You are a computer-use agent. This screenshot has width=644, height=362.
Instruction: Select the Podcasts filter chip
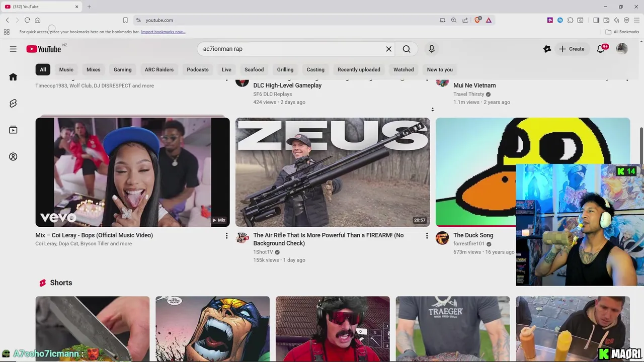point(198,69)
